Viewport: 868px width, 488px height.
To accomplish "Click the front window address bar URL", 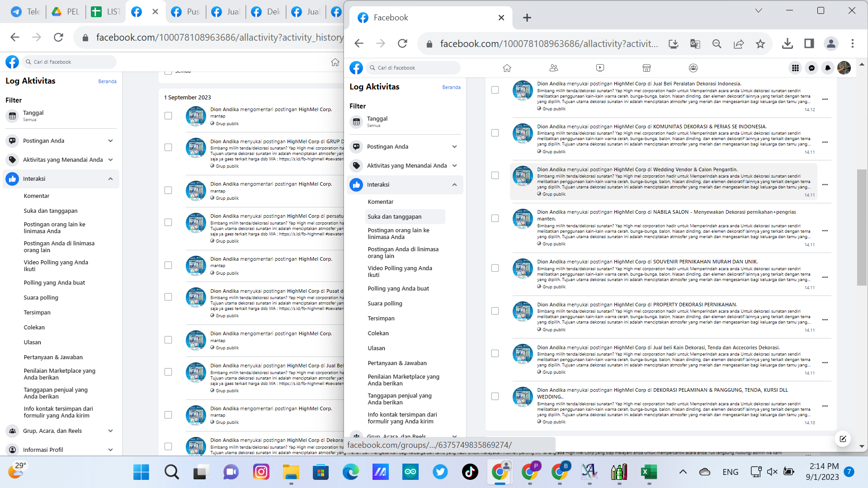I will 549,44.
